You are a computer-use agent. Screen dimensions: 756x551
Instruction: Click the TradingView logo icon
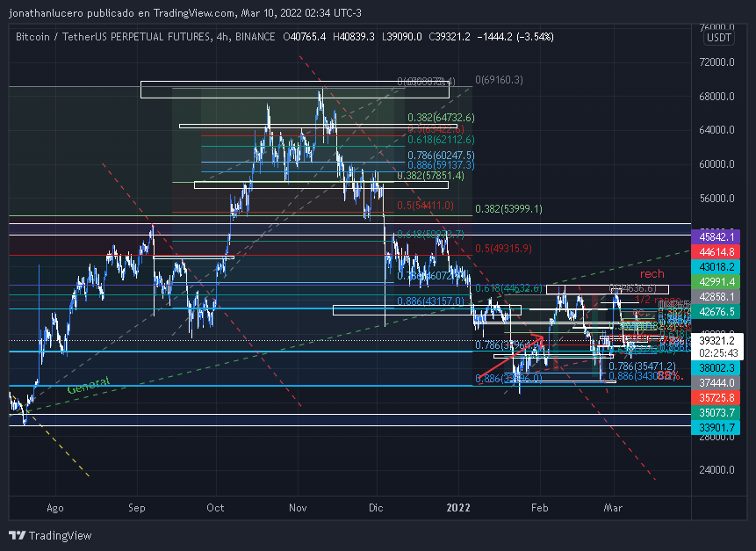pyautogui.click(x=17, y=535)
